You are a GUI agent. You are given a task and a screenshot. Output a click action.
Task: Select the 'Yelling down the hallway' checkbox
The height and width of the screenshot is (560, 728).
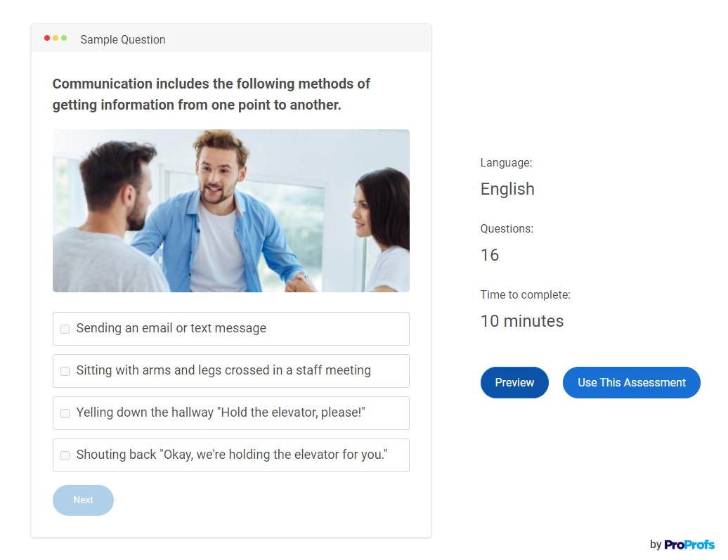click(65, 413)
